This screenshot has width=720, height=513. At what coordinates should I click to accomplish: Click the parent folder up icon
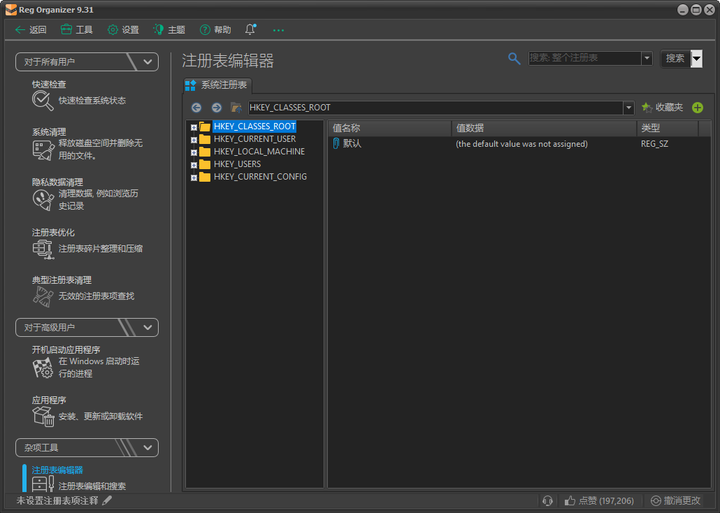(x=236, y=107)
